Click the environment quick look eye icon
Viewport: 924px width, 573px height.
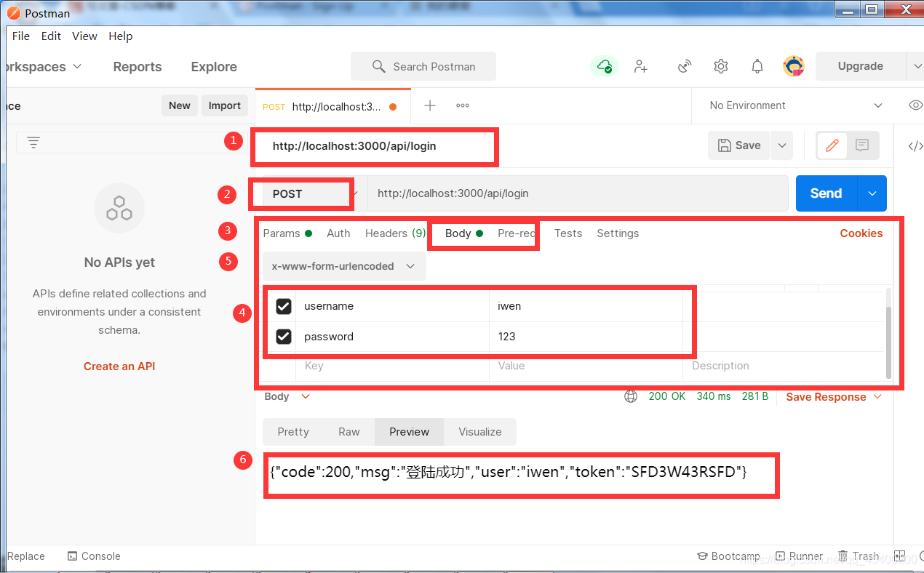click(x=916, y=105)
